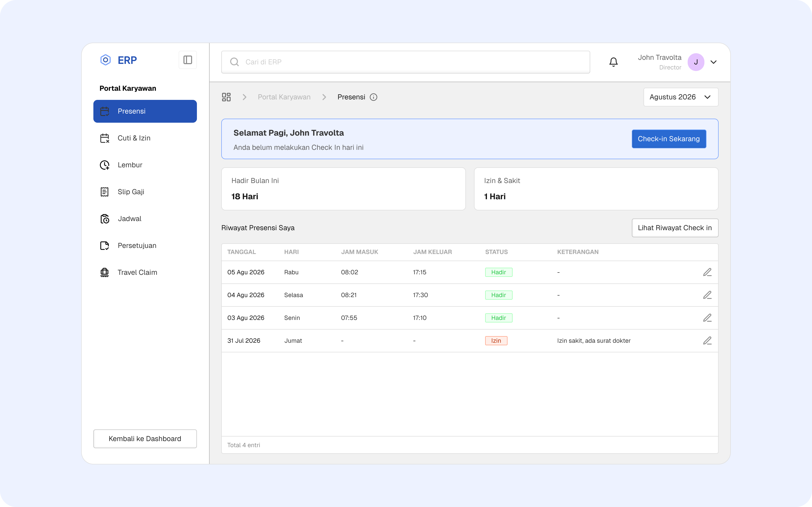Click the dashboard grid breadcrumb icon
Screen dimensions: 812x507
click(x=226, y=97)
